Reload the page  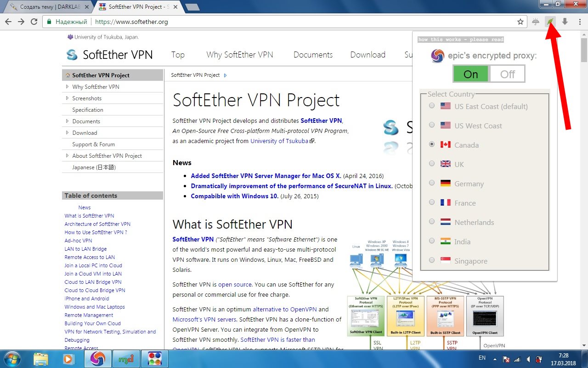(x=34, y=22)
